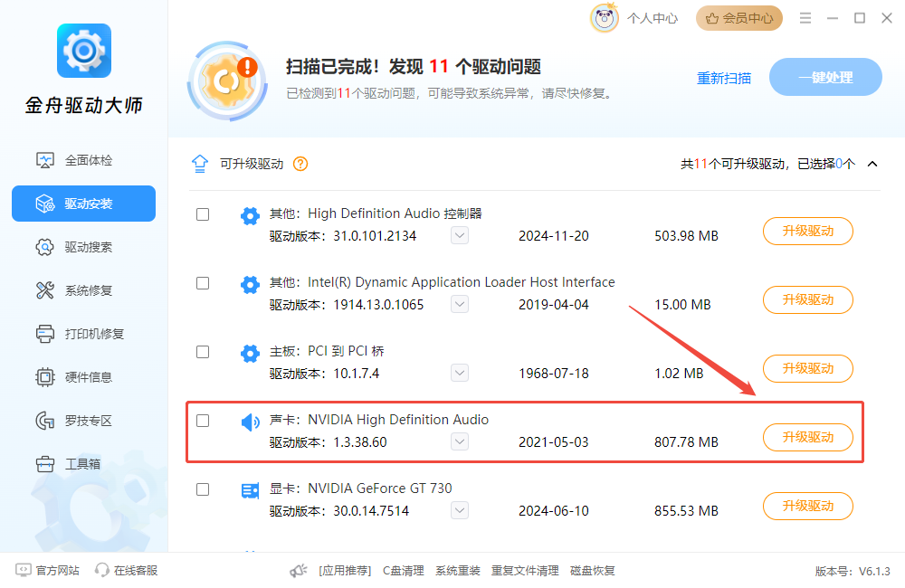The image size is (905, 588).
Task: Click graphics card icon of GeForce GT 730
Action: coord(250,491)
